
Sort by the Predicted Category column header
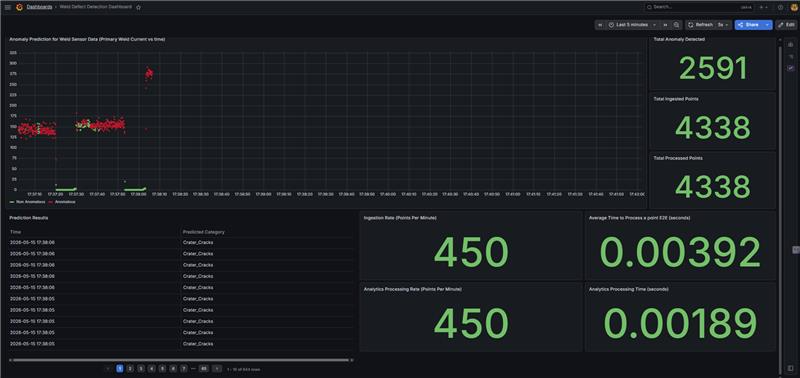click(204, 232)
